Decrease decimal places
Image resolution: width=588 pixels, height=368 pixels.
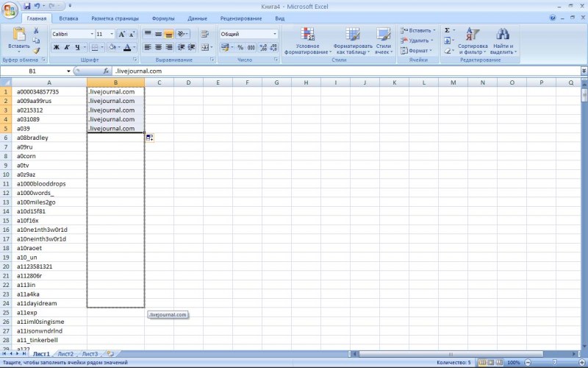pos(273,47)
